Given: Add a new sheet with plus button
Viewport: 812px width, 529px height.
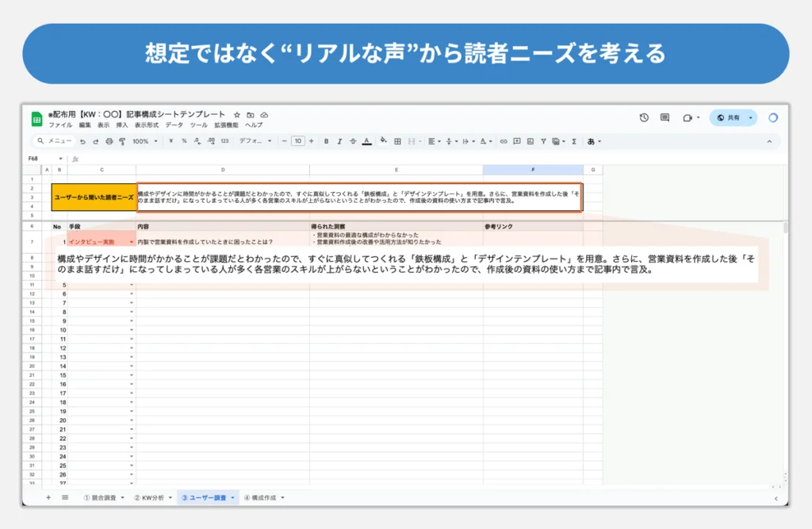Looking at the screenshot, I should [48, 497].
